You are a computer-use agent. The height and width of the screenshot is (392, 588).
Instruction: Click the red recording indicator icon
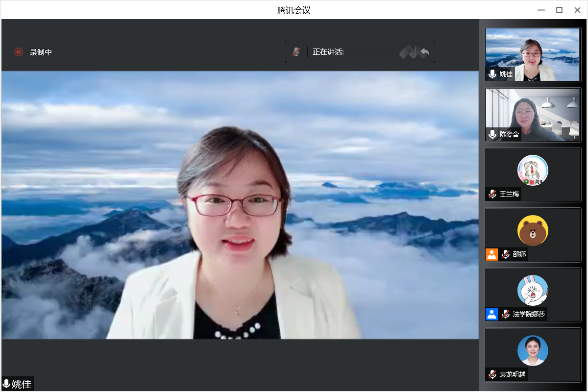(19, 52)
